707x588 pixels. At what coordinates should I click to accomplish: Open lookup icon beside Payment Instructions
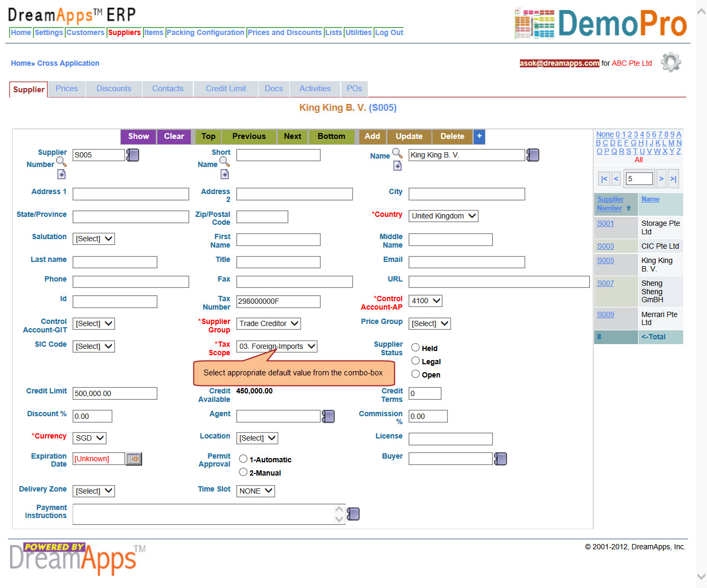pyautogui.click(x=353, y=514)
